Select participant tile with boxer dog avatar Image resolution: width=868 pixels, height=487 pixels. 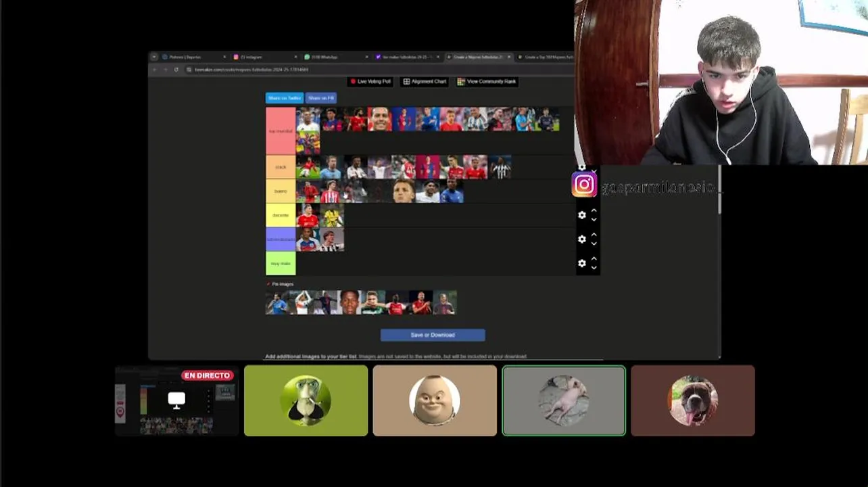(693, 400)
